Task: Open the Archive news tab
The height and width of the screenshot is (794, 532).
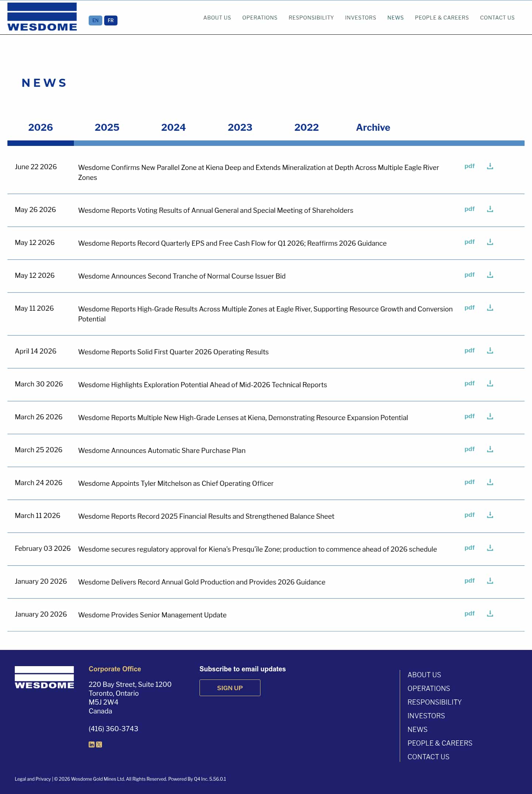Action: [373, 127]
